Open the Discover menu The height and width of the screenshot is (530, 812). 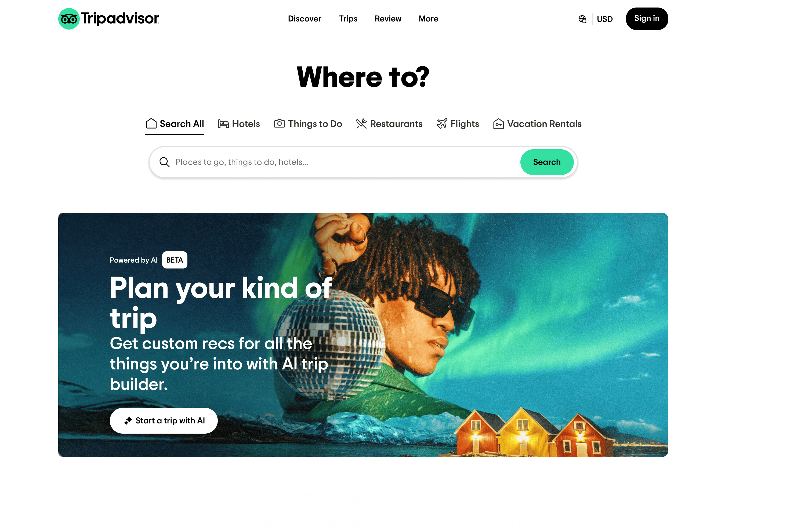point(305,19)
